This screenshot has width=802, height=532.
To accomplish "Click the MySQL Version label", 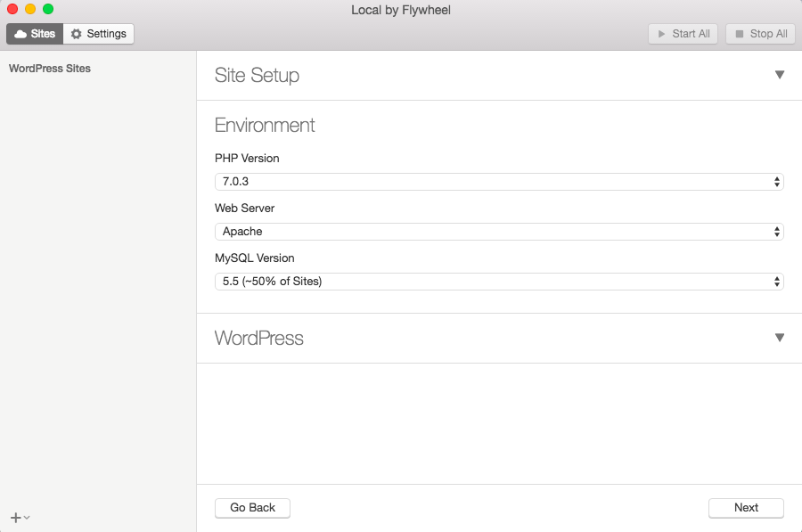I will point(255,258).
